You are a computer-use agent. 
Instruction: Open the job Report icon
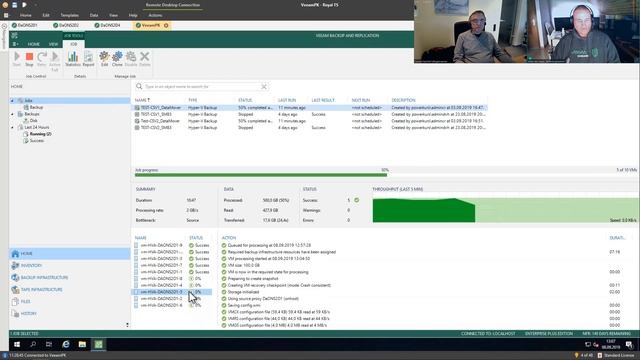coord(88,59)
